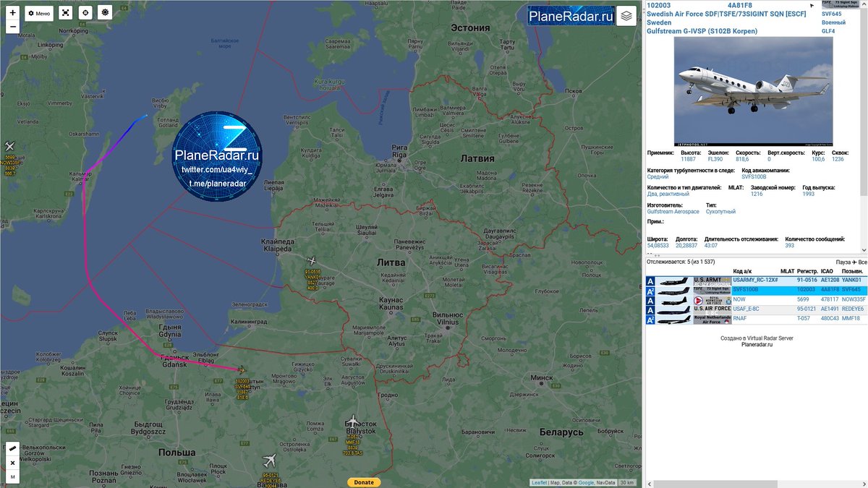The image size is (868, 488).
Task: Click altitude value 11887
Action: (x=690, y=159)
